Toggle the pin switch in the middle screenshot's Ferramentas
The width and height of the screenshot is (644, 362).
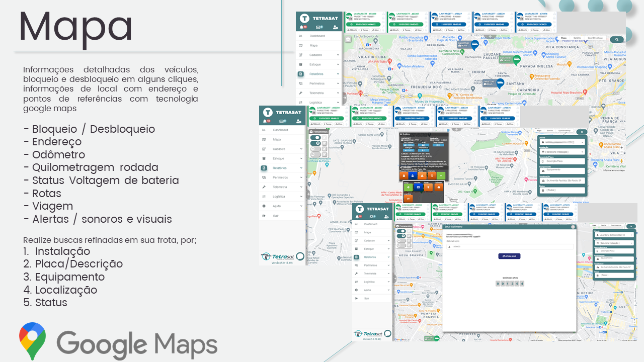315,143
